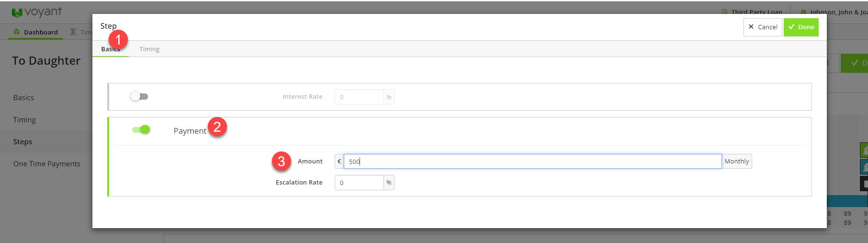Click the hourglass timeline icon in top bar
The width and height of the screenshot is (868, 243).
pyautogui.click(x=73, y=32)
